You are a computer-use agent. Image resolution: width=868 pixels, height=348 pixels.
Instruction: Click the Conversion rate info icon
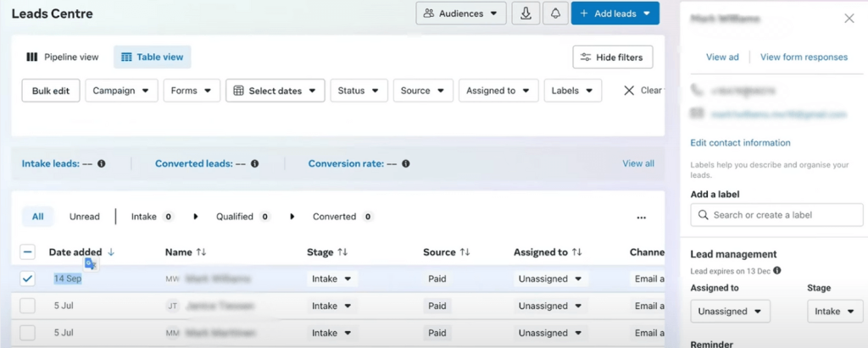tap(406, 163)
